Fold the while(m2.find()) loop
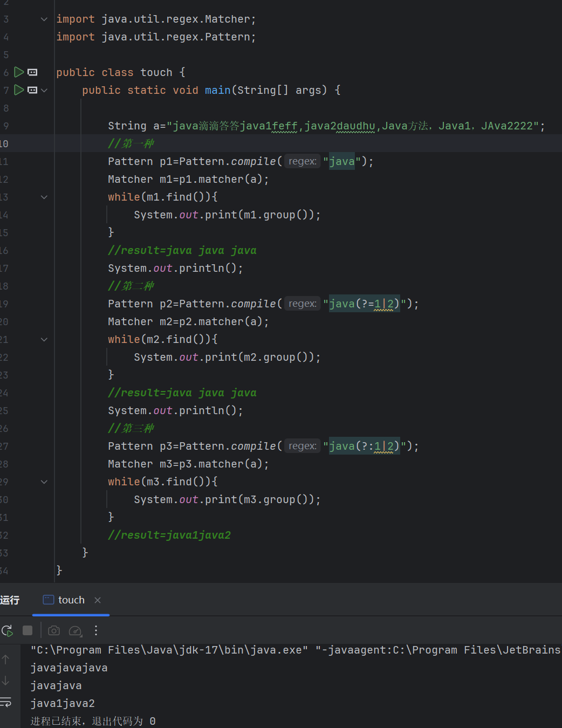The image size is (562, 728). tap(44, 340)
